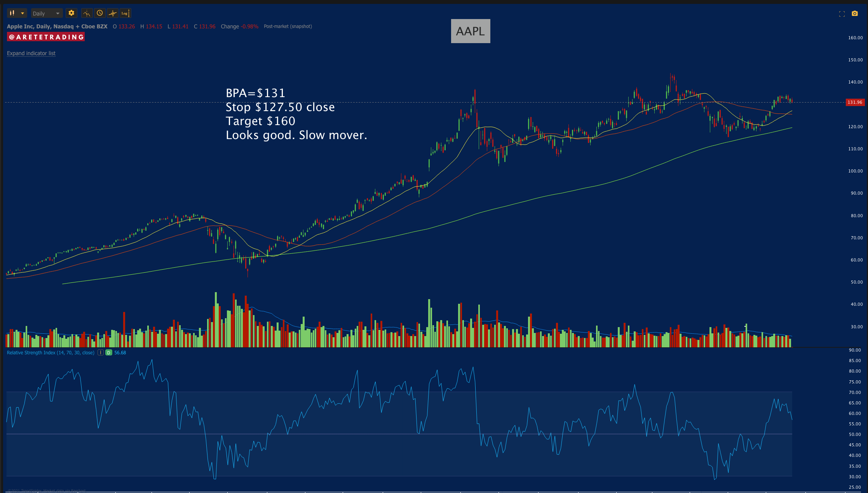Click the 100.00 price axis label
This screenshot has height=493, width=868.
[855, 171]
